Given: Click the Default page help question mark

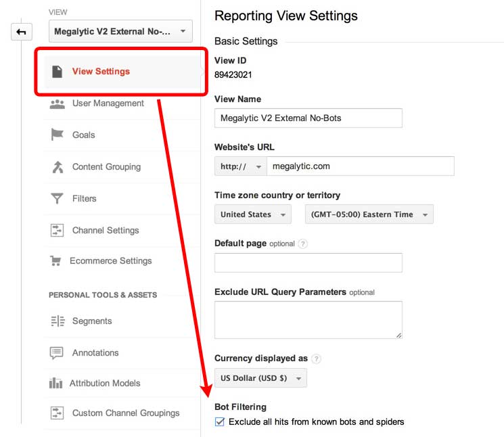Looking at the screenshot, I should pyautogui.click(x=302, y=244).
